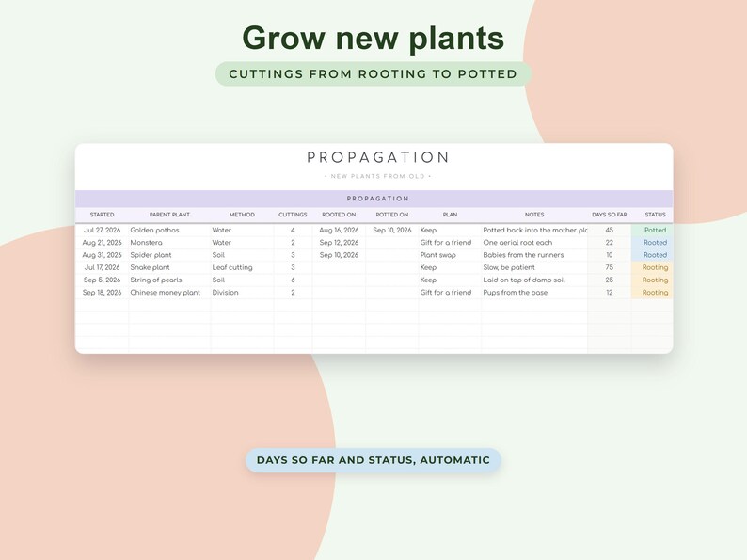Click the 75 days so far value
The image size is (747, 560).
point(610,267)
